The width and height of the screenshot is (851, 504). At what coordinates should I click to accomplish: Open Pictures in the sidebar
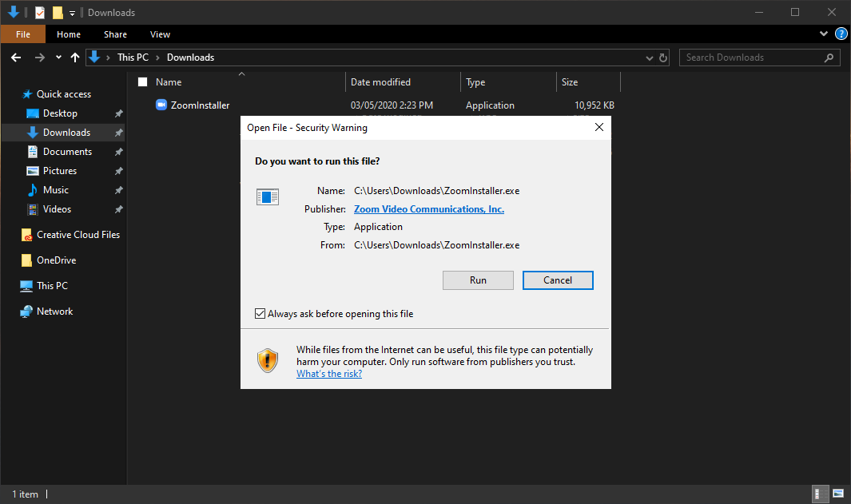click(x=60, y=171)
